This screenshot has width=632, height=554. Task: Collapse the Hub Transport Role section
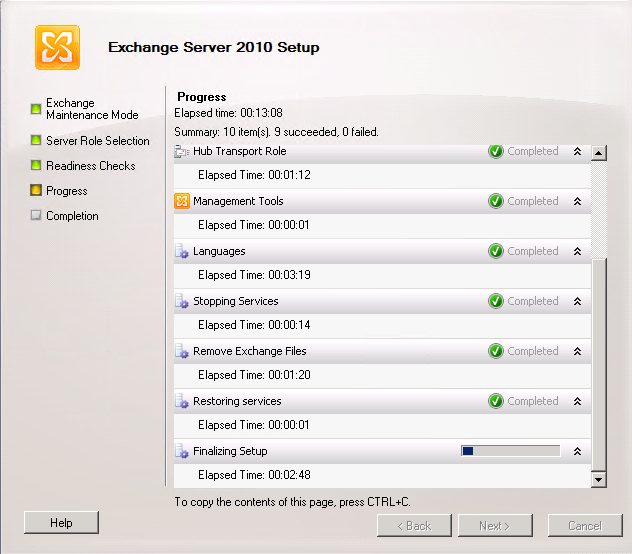click(x=578, y=151)
